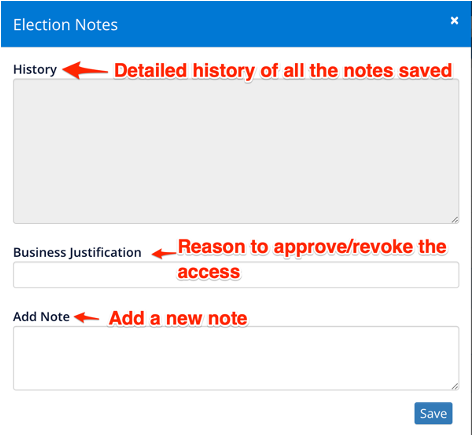Select the Business Justification label
Viewport: 472px width, 436px height.
click(x=77, y=252)
